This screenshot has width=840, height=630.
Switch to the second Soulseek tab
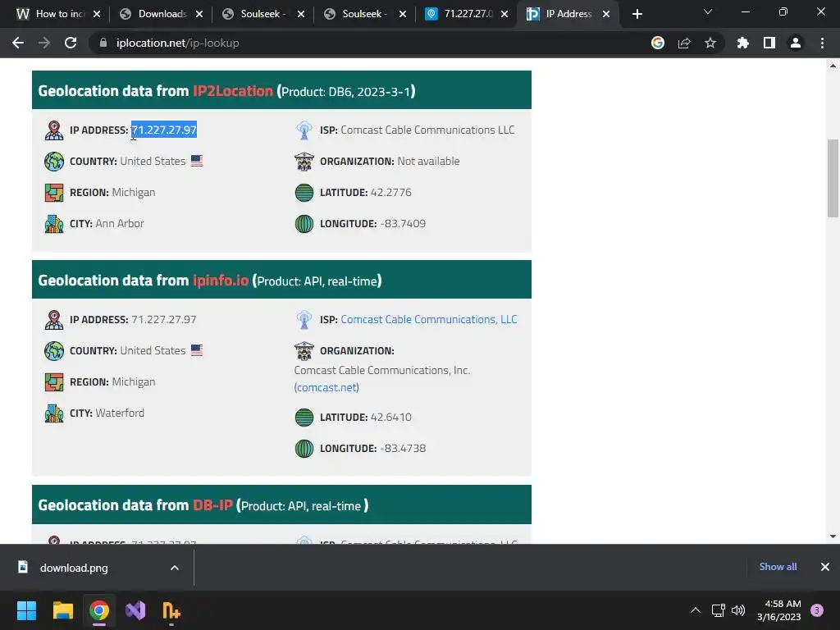[x=364, y=14]
